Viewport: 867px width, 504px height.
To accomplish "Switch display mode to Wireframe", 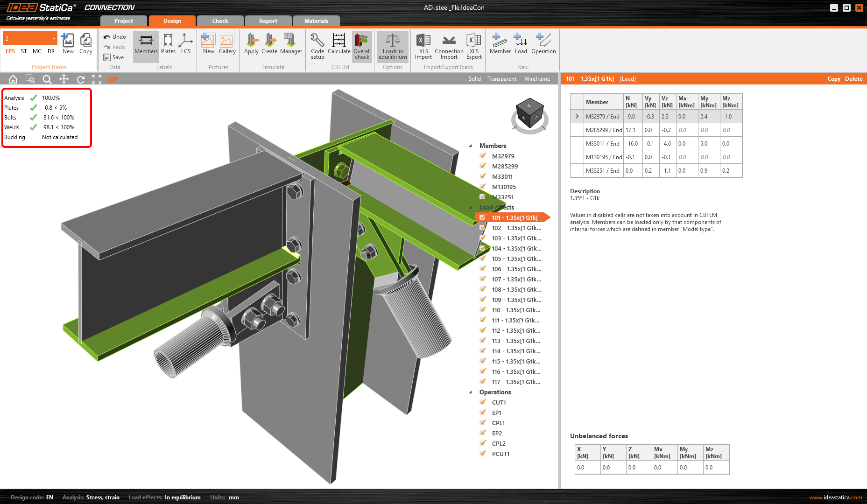I will 536,78.
